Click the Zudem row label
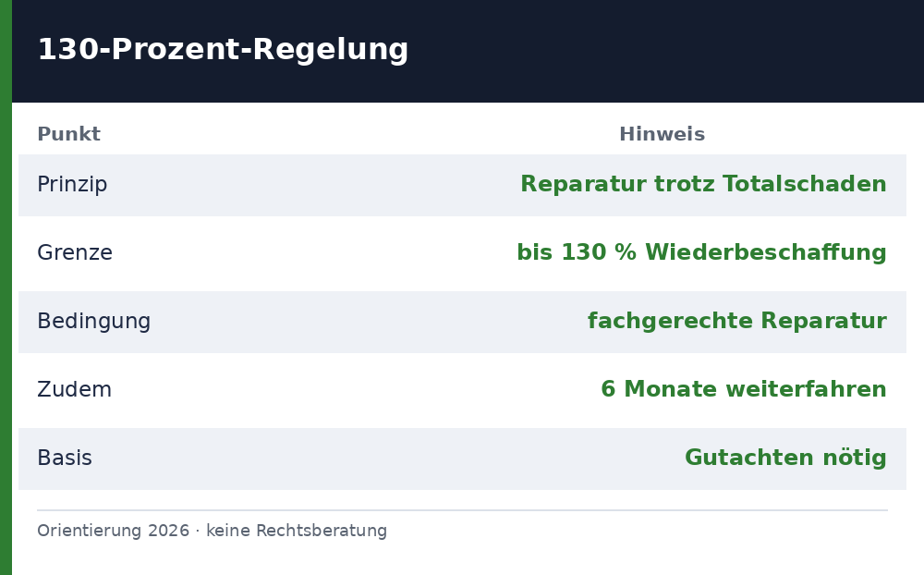The width and height of the screenshot is (924, 575). [x=74, y=390]
